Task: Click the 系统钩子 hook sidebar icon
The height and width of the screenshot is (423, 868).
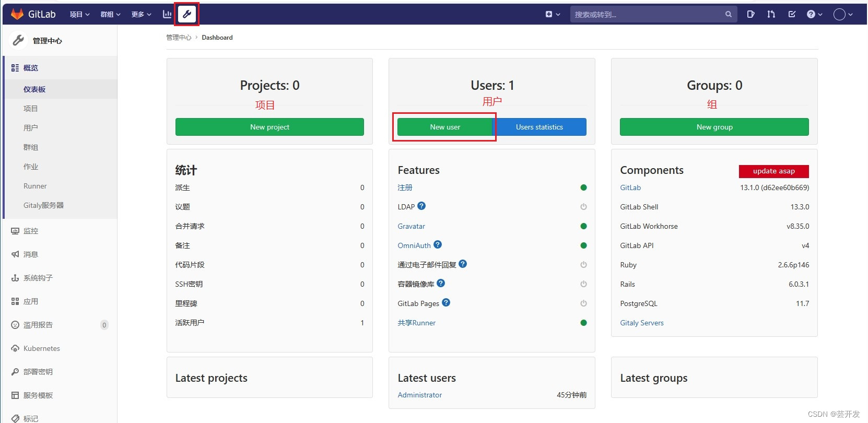Action: tap(15, 278)
